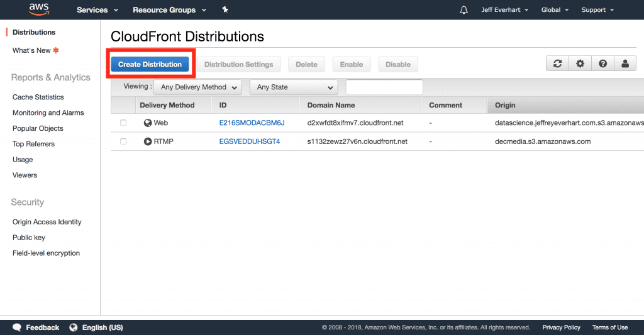The height and width of the screenshot is (335, 644).
Task: Refresh the distributions list
Action: tap(557, 63)
